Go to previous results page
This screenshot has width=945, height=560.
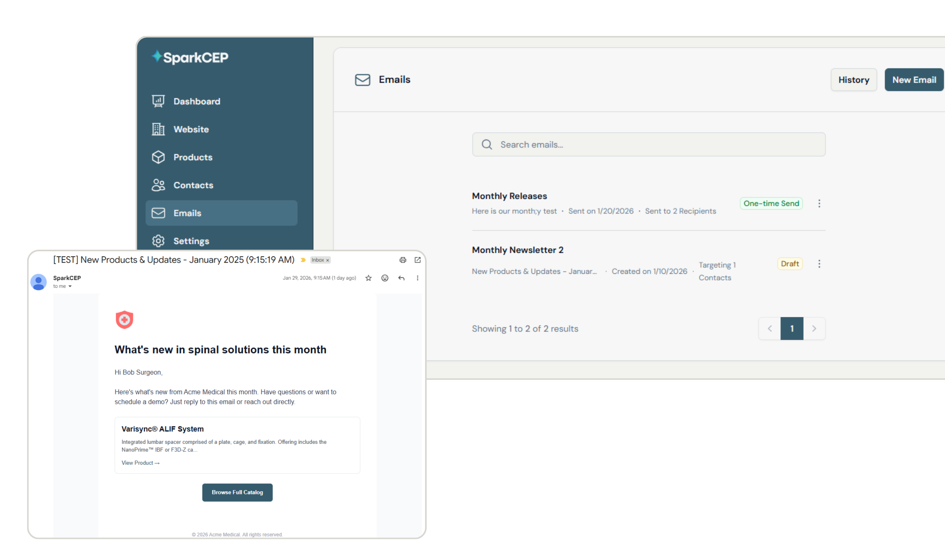770,329
